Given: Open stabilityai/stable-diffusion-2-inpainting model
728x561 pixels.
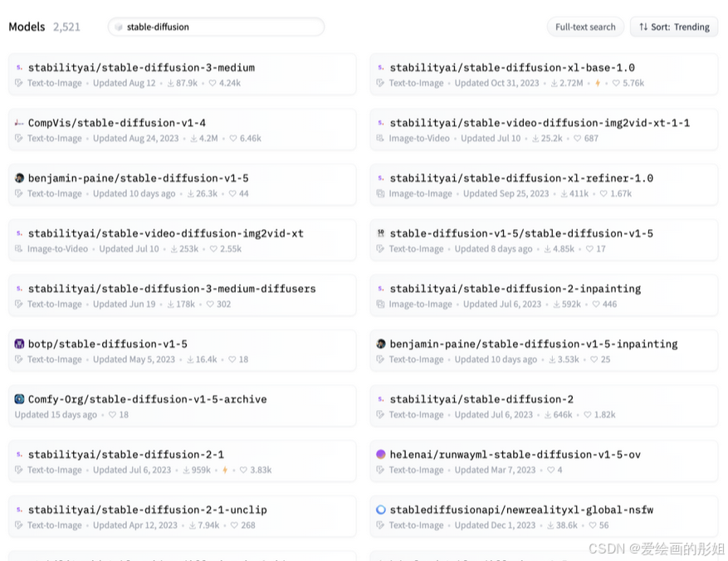Looking at the screenshot, I should tap(515, 289).
